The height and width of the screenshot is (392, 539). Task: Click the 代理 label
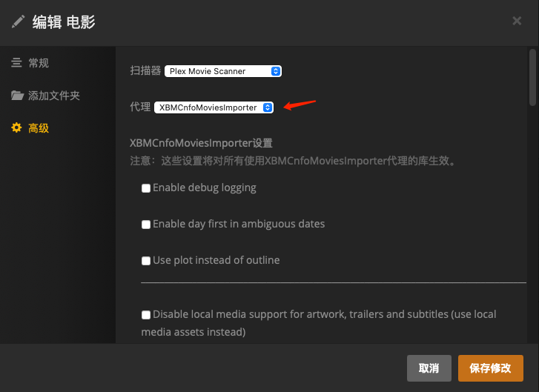(x=140, y=107)
